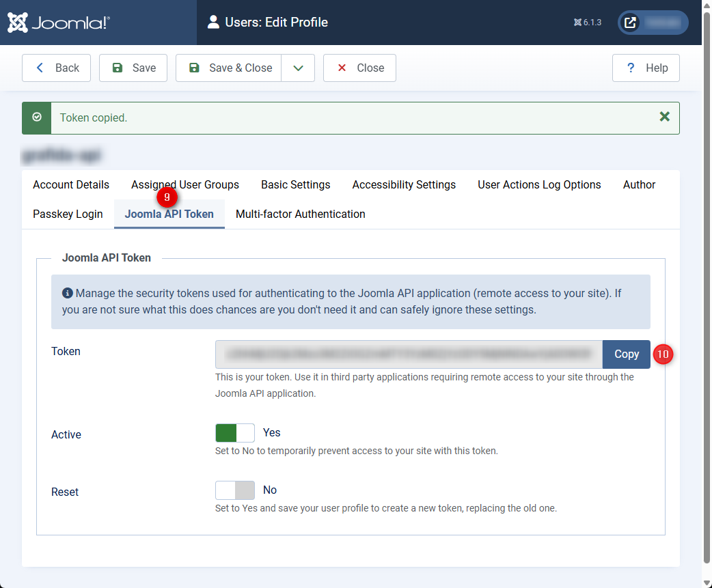The width and height of the screenshot is (712, 588).
Task: Open Help
Action: coord(646,68)
